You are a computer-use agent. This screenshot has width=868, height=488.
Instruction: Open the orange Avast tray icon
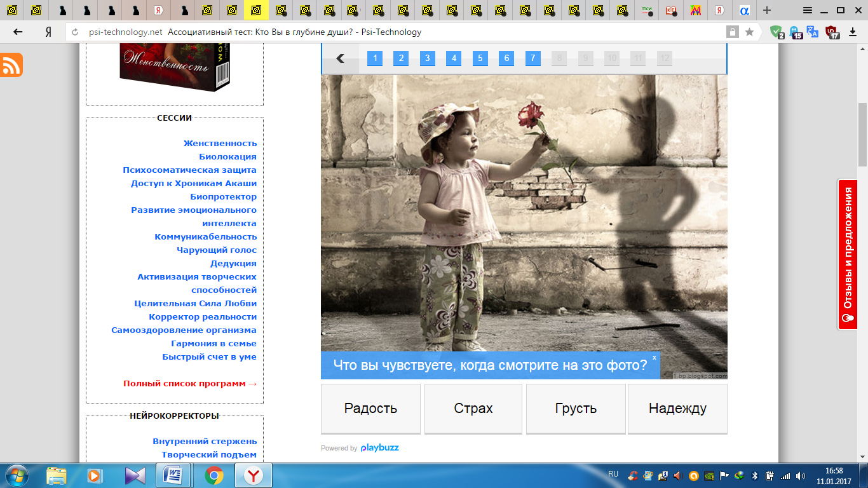tap(694, 475)
